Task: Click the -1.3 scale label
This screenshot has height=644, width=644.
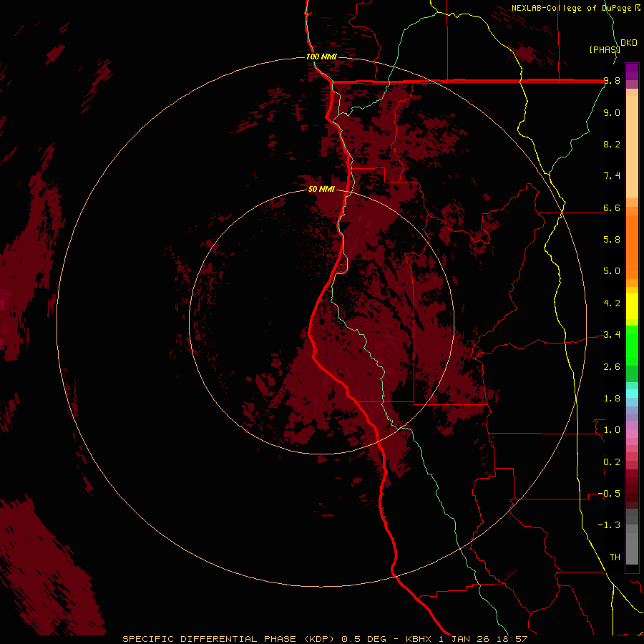Action: (x=610, y=525)
